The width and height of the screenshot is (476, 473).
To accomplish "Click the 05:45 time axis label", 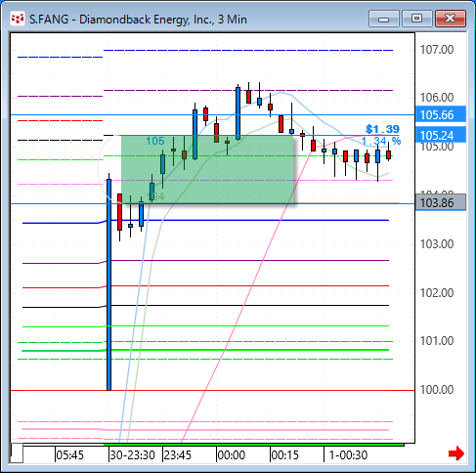I will 70,454.
